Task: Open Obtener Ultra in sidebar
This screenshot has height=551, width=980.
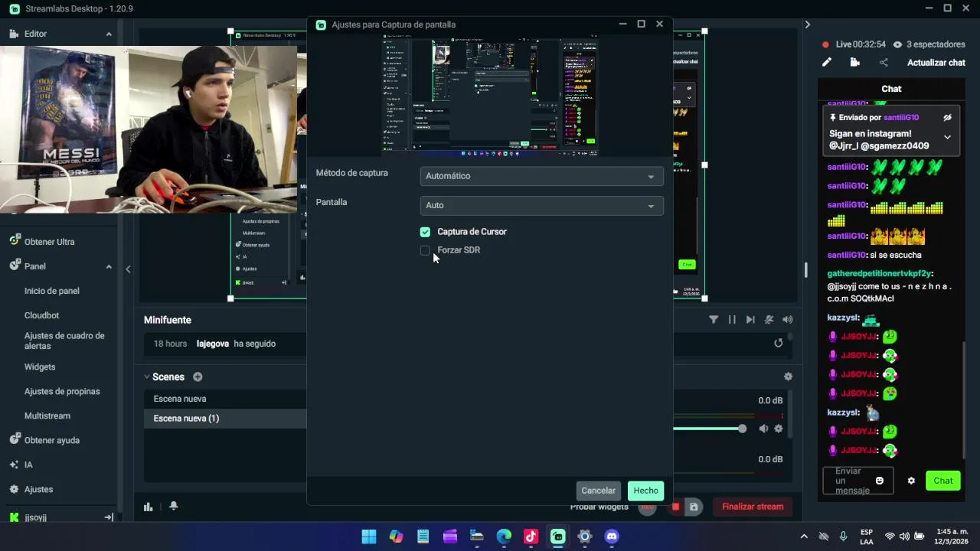Action: pos(49,242)
